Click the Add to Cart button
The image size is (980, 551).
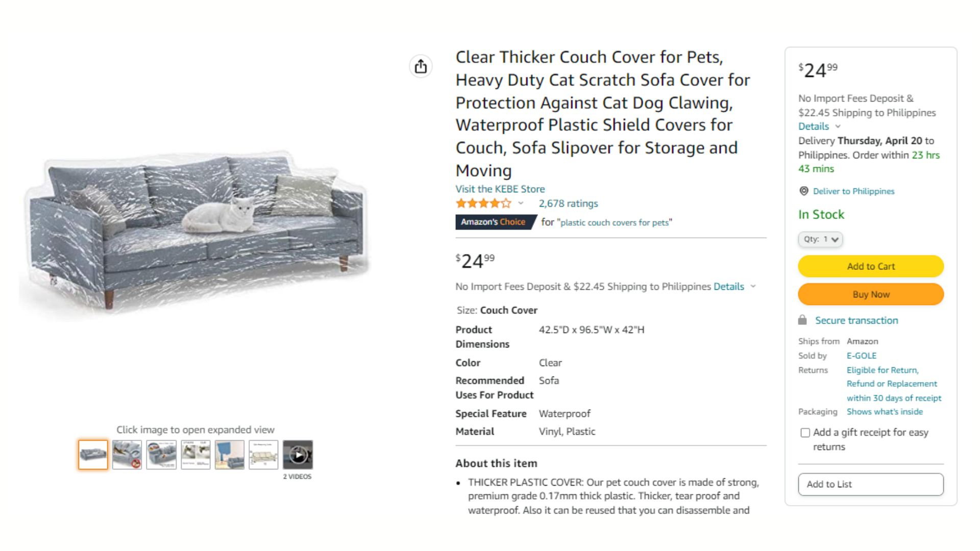coord(871,266)
